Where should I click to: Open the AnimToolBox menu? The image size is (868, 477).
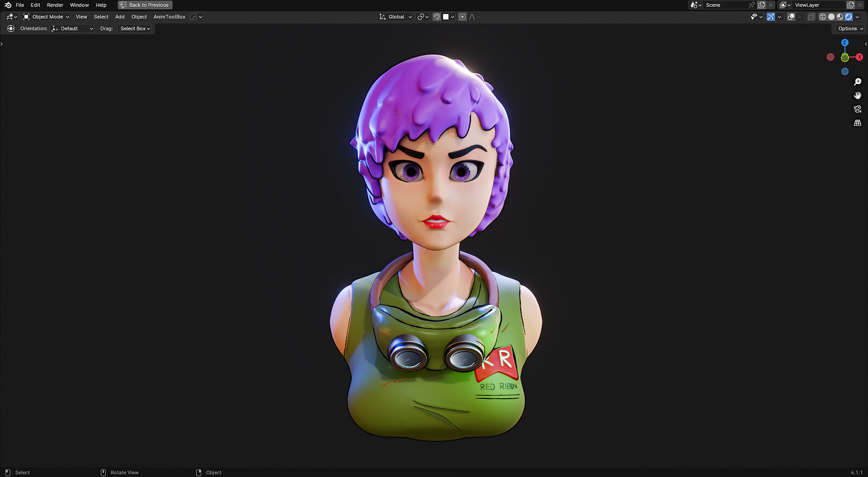169,17
